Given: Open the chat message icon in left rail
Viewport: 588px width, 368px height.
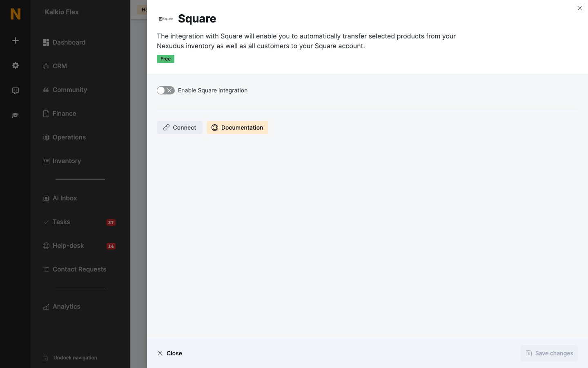Looking at the screenshot, I should [x=16, y=90].
